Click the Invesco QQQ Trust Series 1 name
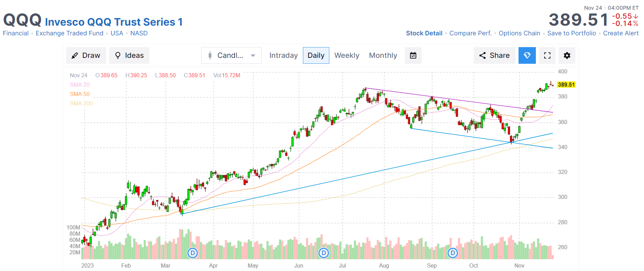The width and height of the screenshot is (644, 271). [x=114, y=22]
